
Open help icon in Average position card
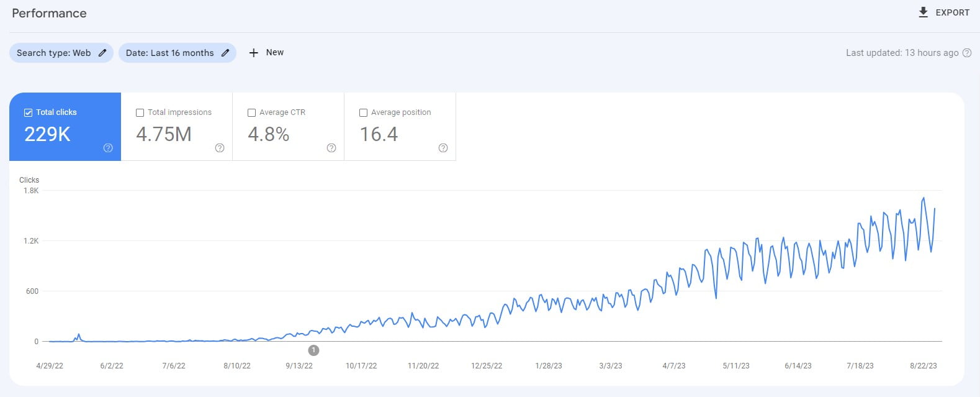(443, 148)
